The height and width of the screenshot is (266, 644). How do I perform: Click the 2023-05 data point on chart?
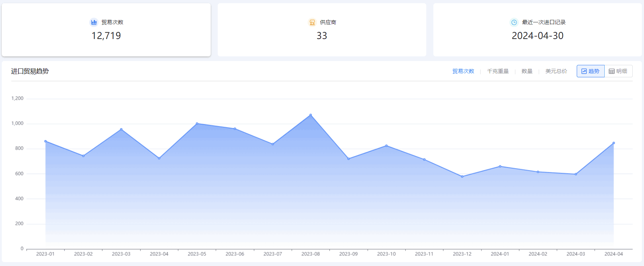tap(197, 123)
